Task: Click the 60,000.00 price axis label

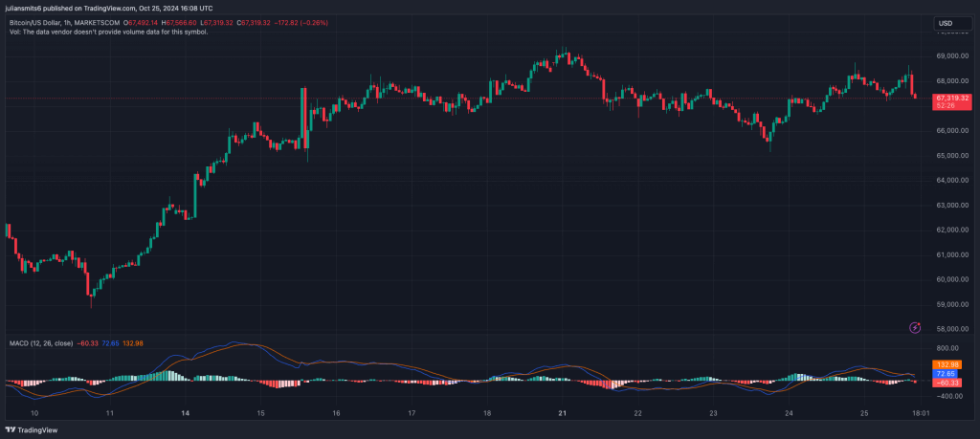Action: tap(952, 279)
